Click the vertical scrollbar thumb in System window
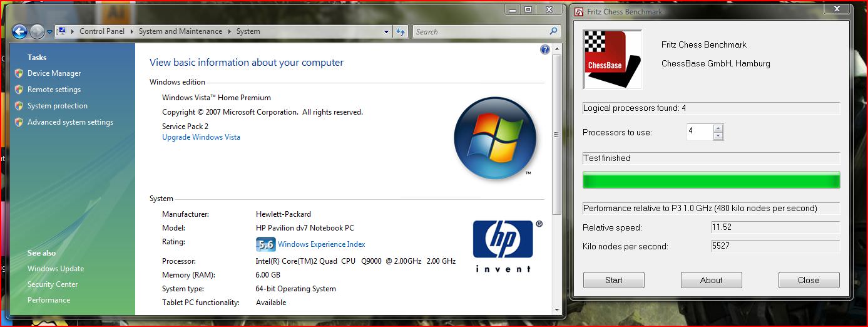868x327 pixels. coord(556,134)
